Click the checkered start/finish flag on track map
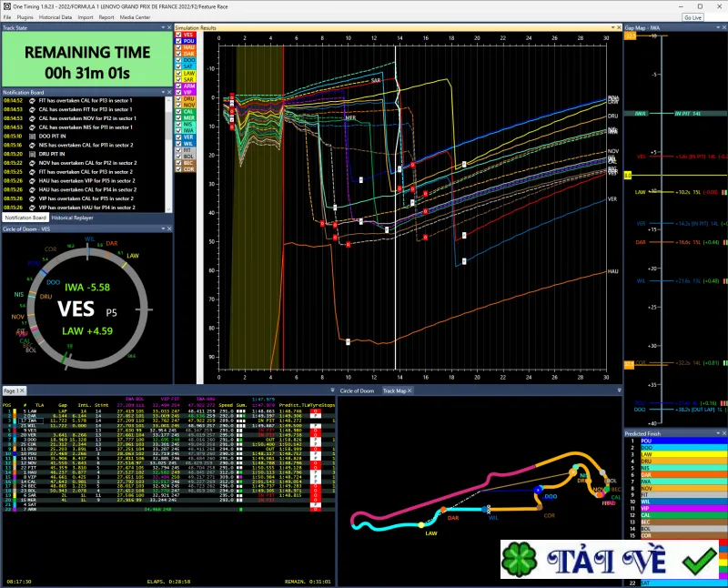Image resolution: width=728 pixels, height=588 pixels. pyautogui.click(x=487, y=509)
